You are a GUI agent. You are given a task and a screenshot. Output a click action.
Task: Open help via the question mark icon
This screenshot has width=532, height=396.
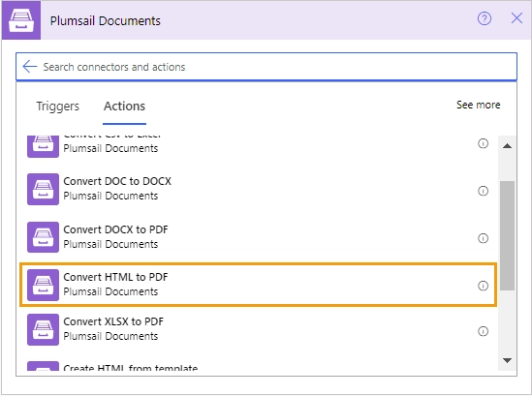point(485,18)
